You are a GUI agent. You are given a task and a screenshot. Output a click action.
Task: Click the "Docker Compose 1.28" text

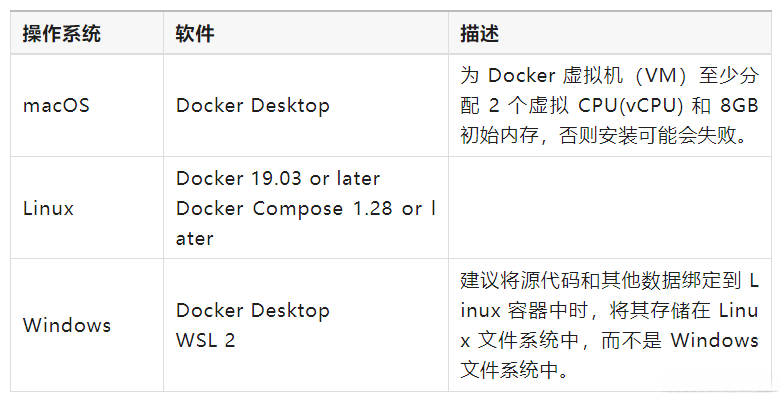pos(284,209)
